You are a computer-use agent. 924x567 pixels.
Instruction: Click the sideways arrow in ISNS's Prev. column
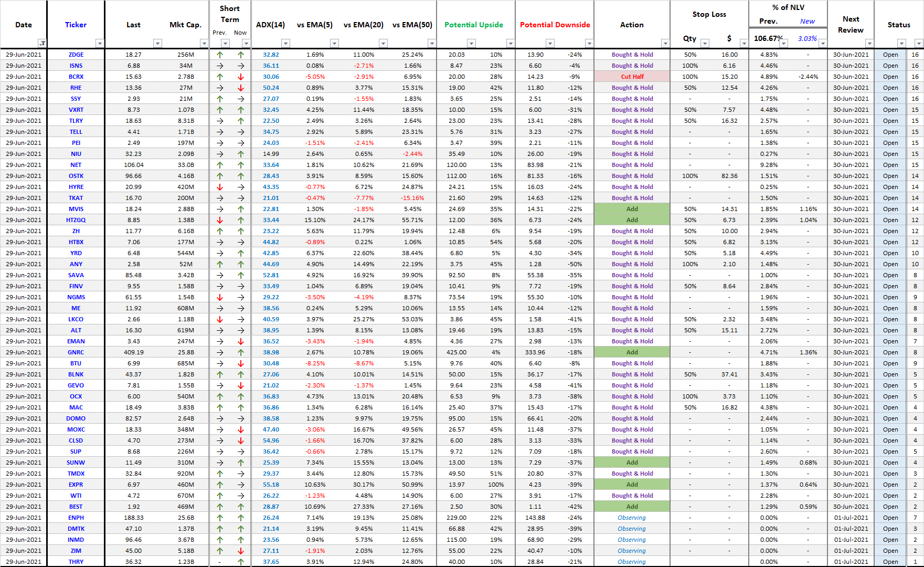[220, 66]
